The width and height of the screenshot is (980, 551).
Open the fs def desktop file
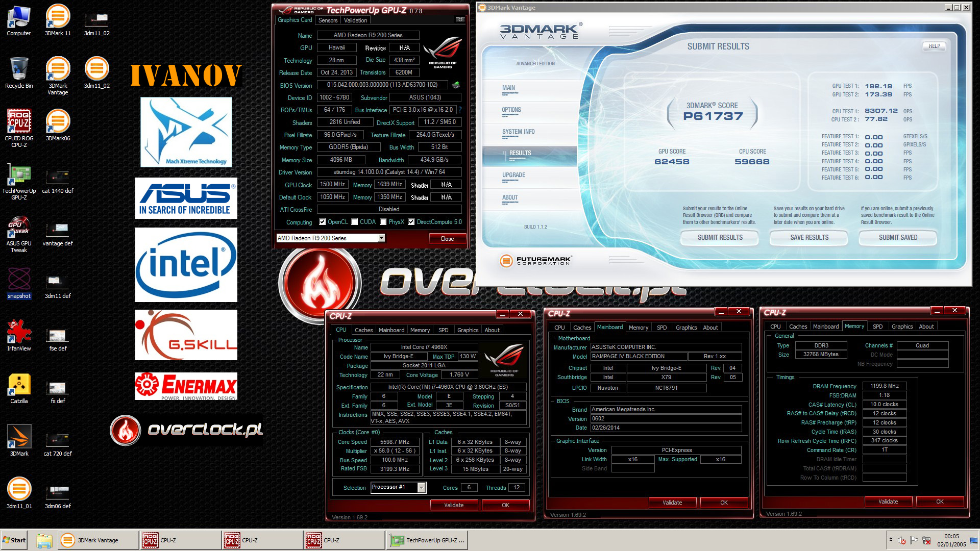point(58,391)
